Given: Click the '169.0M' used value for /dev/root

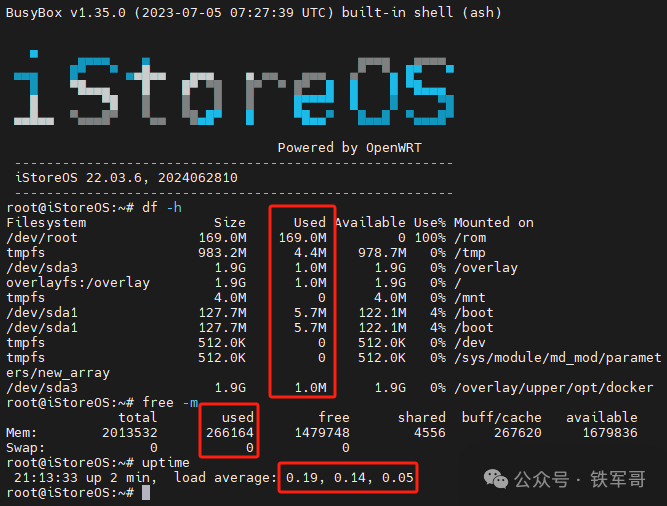Looking at the screenshot, I should (302, 237).
